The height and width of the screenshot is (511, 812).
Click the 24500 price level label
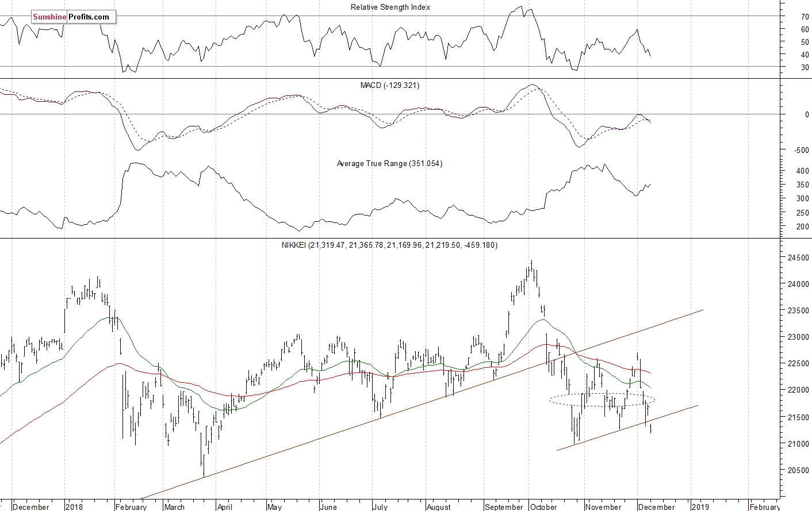(x=798, y=258)
